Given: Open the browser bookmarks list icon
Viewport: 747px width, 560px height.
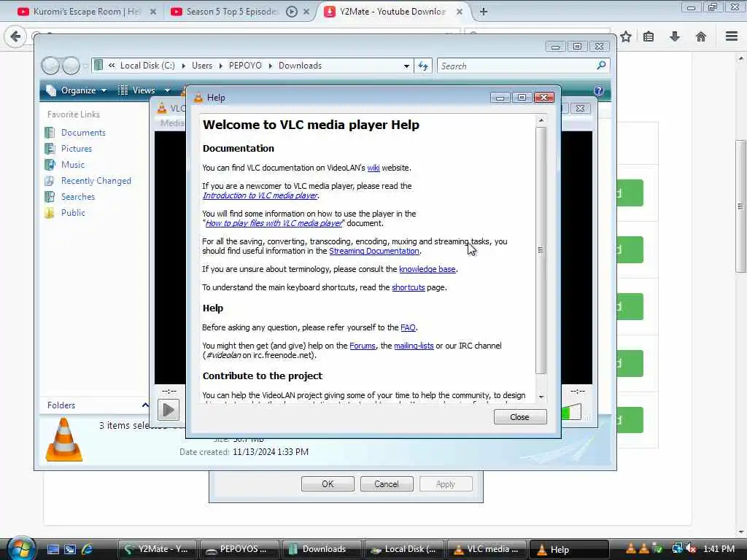Looking at the screenshot, I should coord(649,36).
